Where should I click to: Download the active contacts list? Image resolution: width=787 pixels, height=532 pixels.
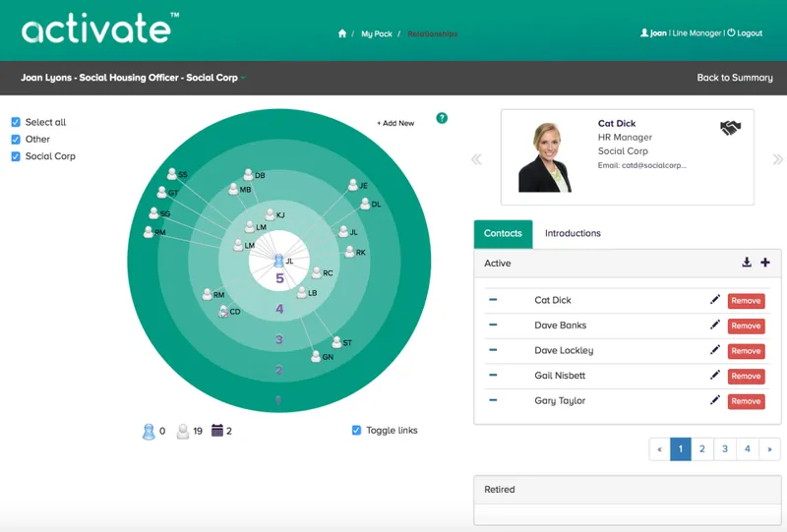[747, 262]
